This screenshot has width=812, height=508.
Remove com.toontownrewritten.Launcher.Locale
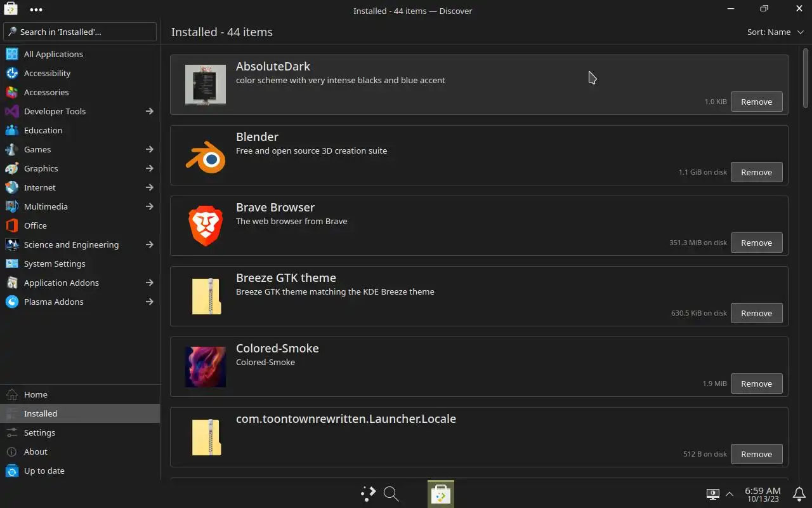(756, 454)
